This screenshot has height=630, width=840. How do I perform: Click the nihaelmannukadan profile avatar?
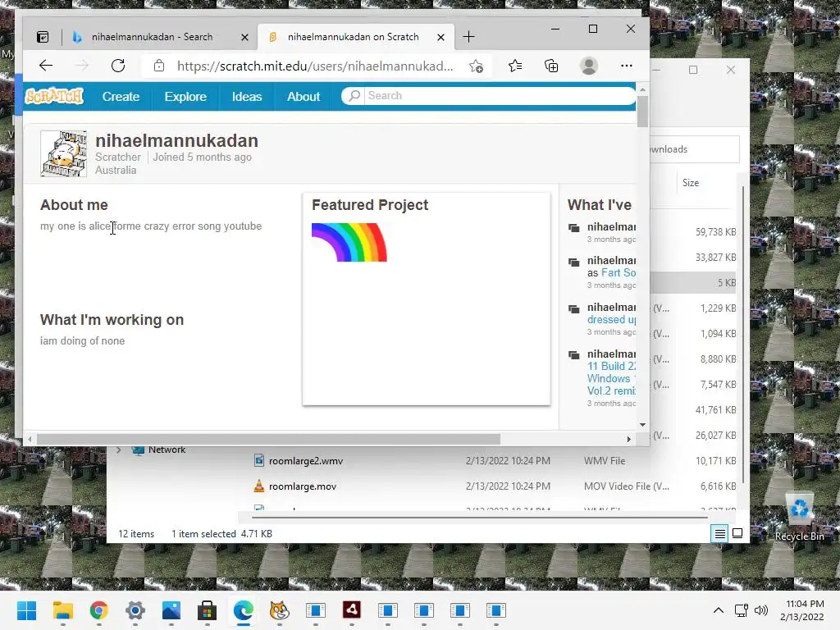[63, 153]
